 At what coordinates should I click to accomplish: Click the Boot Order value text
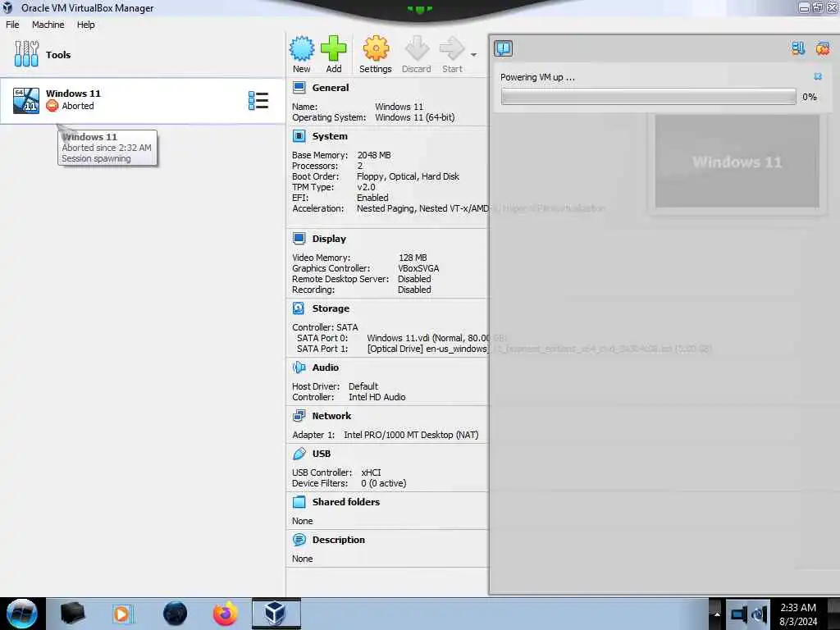pyautogui.click(x=408, y=176)
